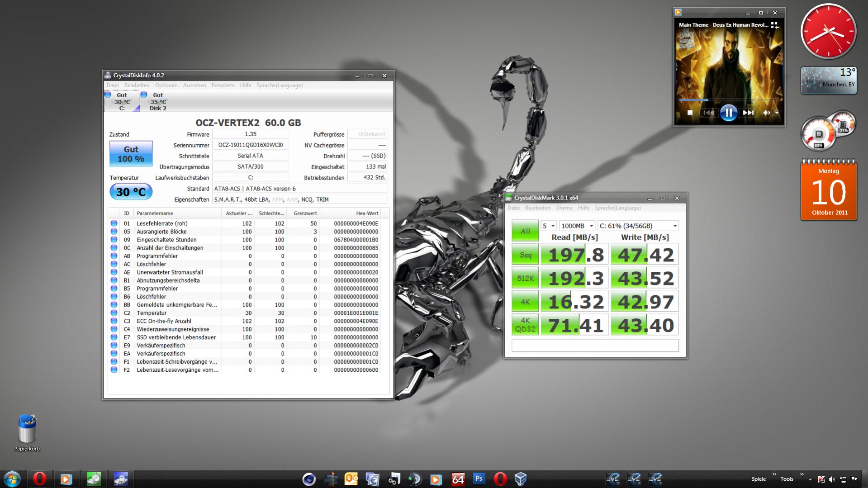Image resolution: width=868 pixels, height=488 pixels.
Task: Select the Ausrangierte Blöcke row text
Action: [161, 232]
